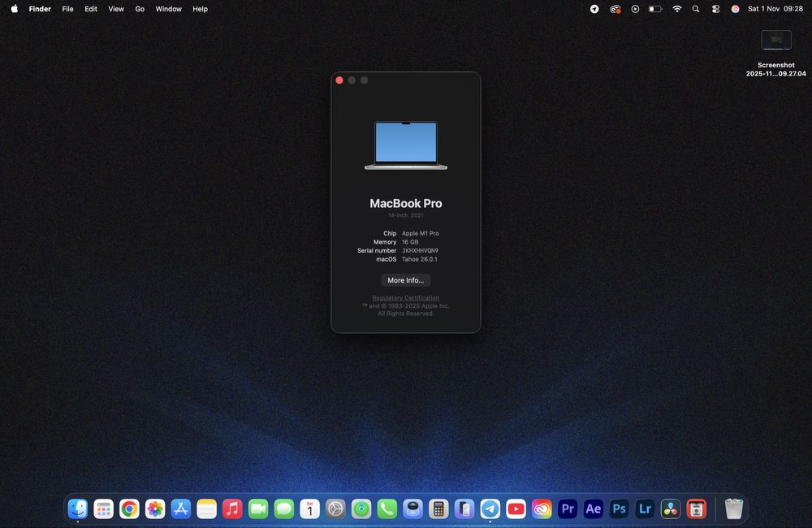Open the Notes app in the Dock

pos(206,509)
